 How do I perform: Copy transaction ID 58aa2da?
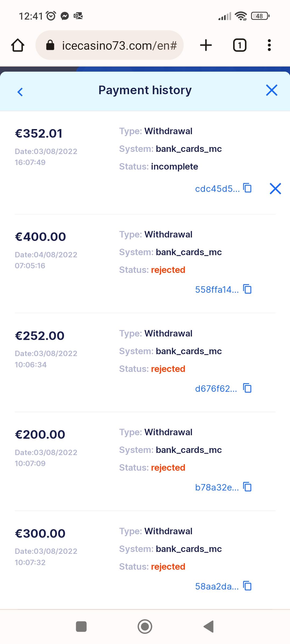click(247, 586)
